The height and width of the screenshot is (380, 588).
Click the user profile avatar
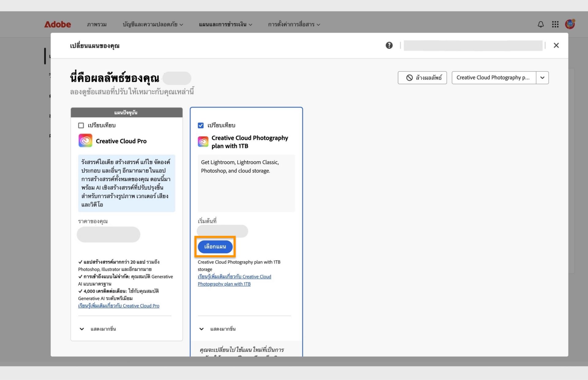570,24
